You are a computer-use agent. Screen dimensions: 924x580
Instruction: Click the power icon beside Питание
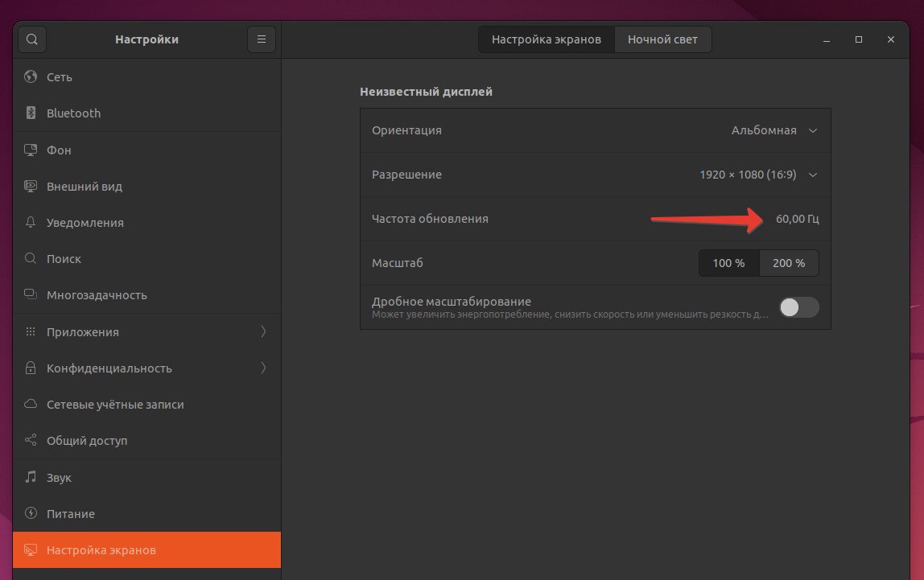coord(31,513)
